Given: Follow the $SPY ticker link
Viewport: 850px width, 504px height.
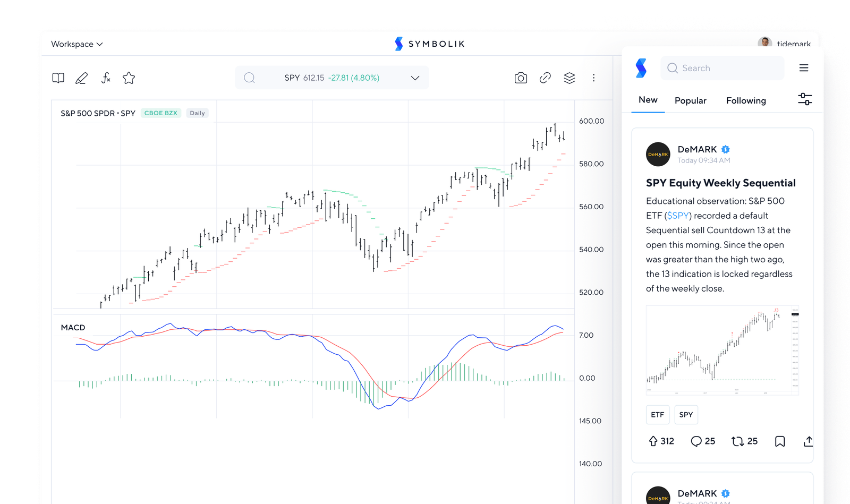Looking at the screenshot, I should pyautogui.click(x=678, y=216).
